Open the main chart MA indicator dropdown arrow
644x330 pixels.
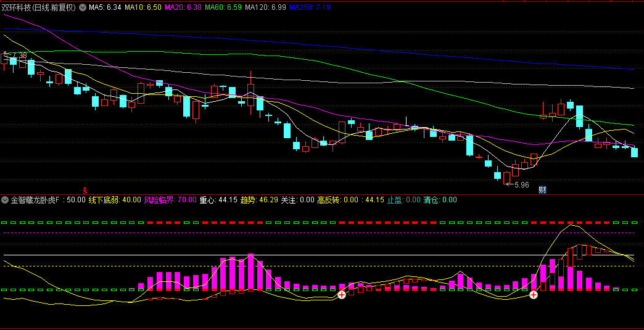(83, 7)
